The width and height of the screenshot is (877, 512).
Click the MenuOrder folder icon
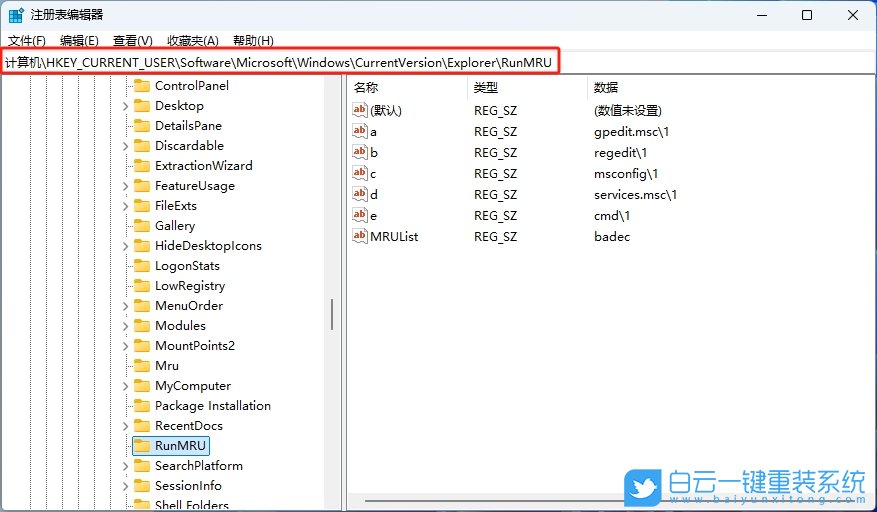142,306
